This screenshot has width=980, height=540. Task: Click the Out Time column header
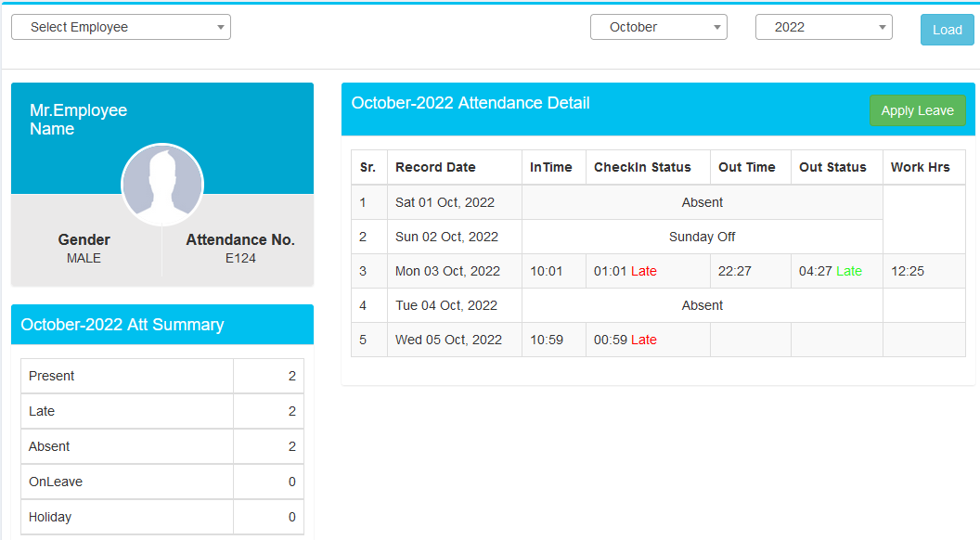click(747, 167)
